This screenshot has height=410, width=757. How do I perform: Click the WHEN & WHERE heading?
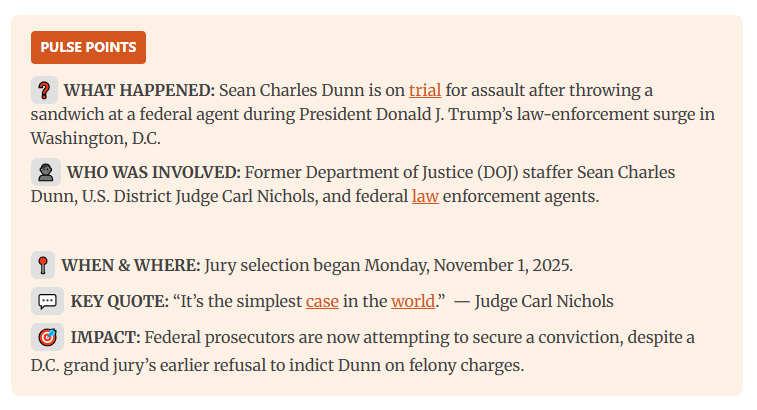pos(130,265)
